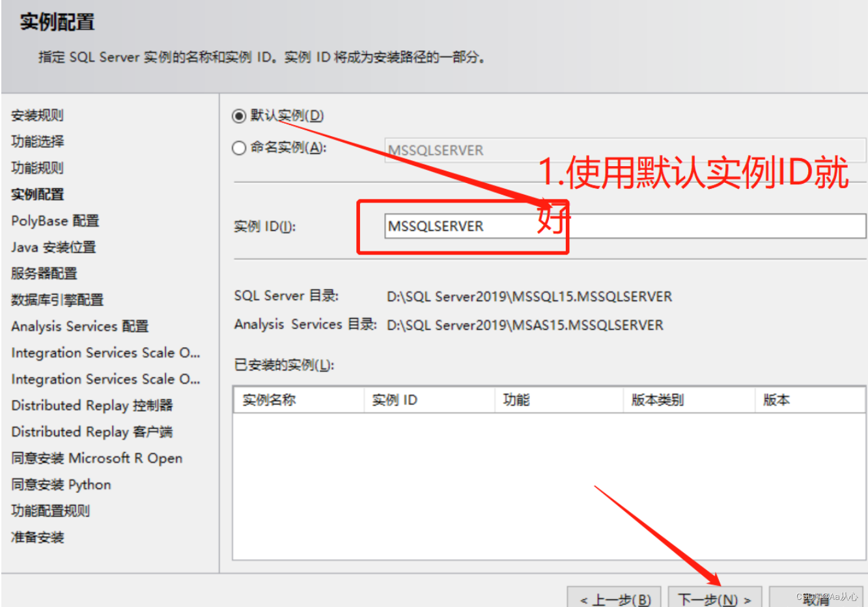Image resolution: width=868 pixels, height=607 pixels.
Task: Open the 功能选择 step in sidebar
Action: [x=38, y=141]
